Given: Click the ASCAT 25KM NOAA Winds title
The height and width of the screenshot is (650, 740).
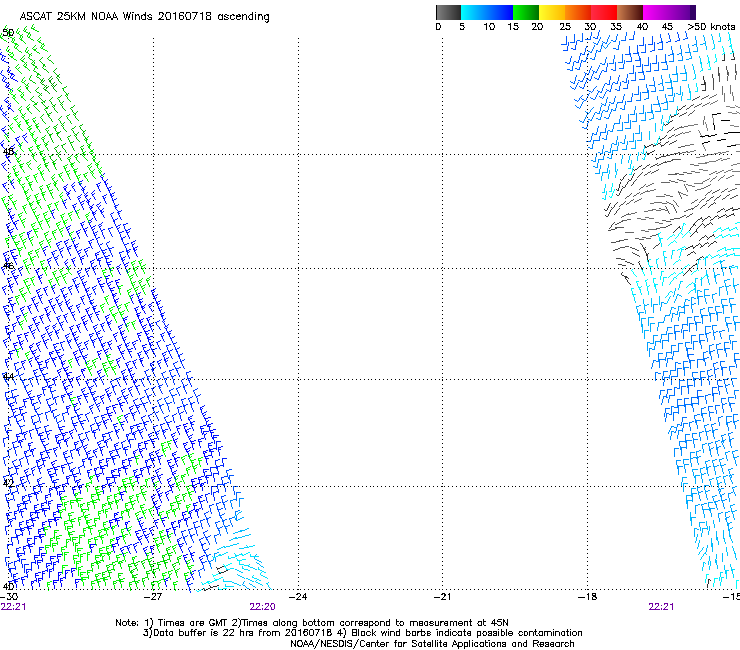Looking at the screenshot, I should (144, 17).
